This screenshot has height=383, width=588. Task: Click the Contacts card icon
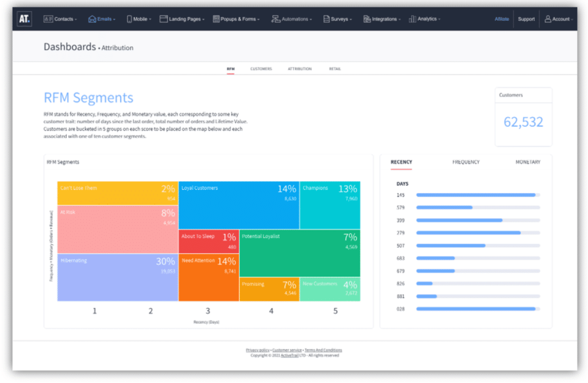48,19
